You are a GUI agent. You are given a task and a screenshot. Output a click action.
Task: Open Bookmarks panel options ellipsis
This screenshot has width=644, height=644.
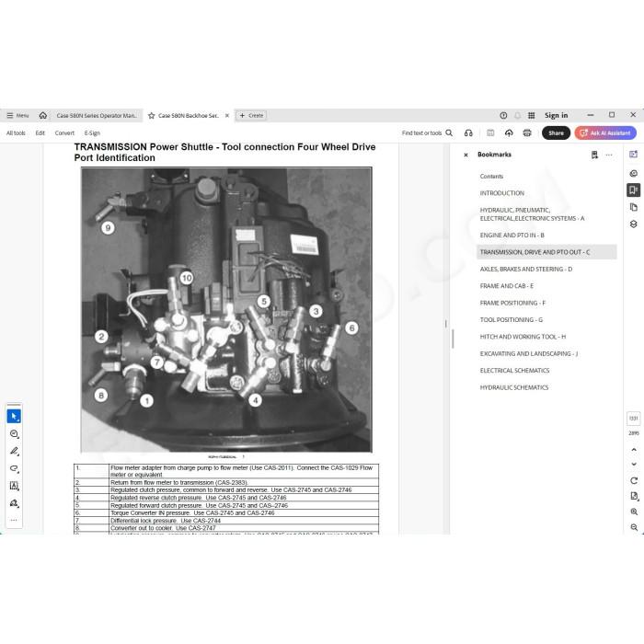[609, 155]
